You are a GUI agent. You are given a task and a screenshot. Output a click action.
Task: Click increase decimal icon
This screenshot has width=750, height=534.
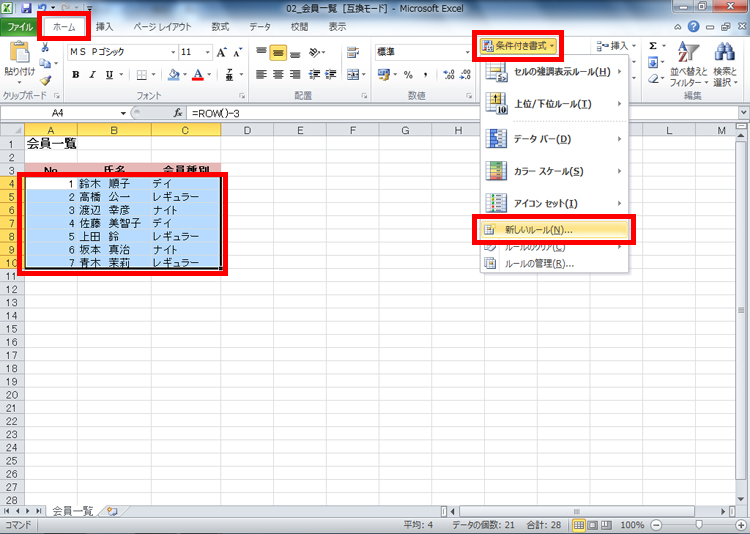(448, 75)
